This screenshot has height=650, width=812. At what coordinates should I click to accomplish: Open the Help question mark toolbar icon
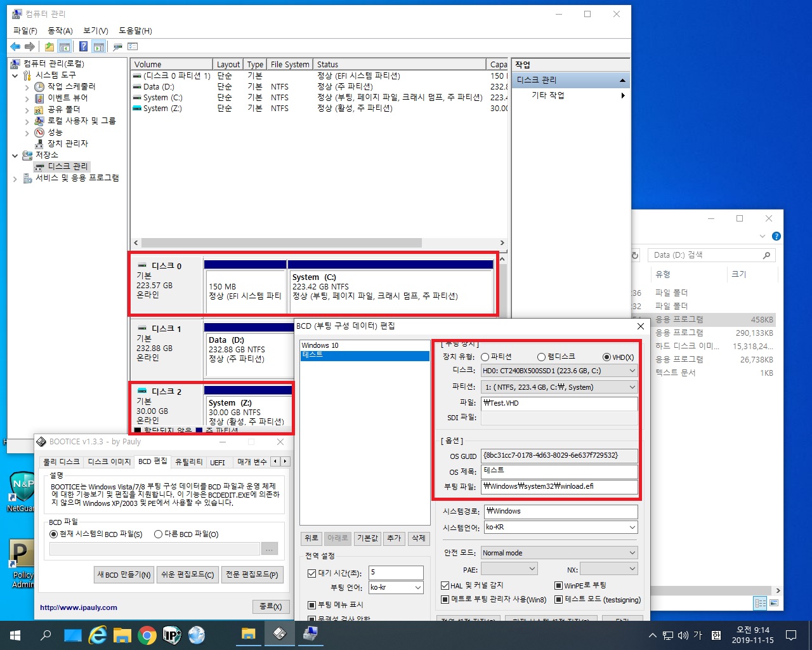(83, 46)
